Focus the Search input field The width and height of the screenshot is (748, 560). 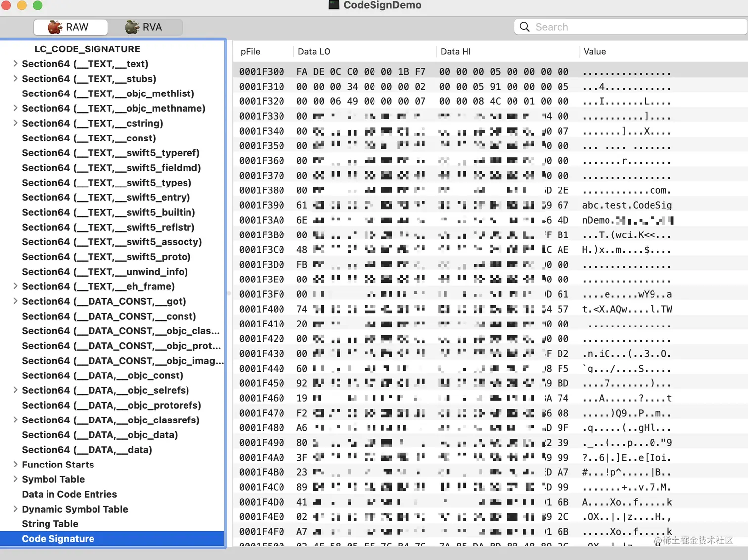[631, 27]
